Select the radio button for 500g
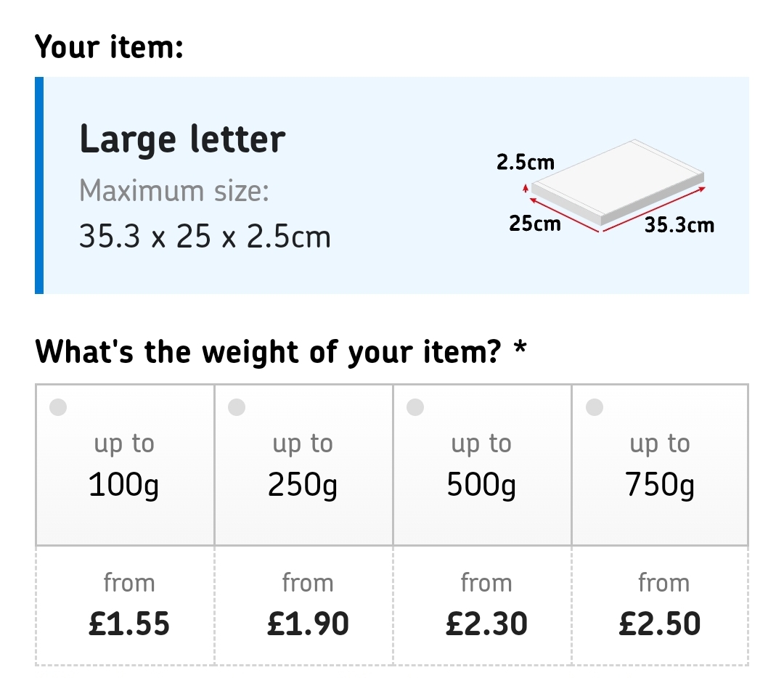This screenshot has height=678, width=784. pyautogui.click(x=415, y=407)
